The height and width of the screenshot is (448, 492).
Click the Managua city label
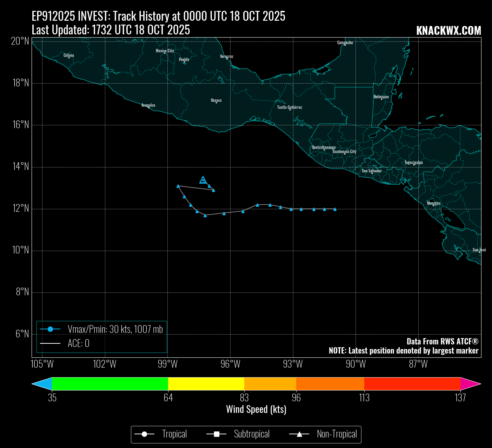coord(434,203)
